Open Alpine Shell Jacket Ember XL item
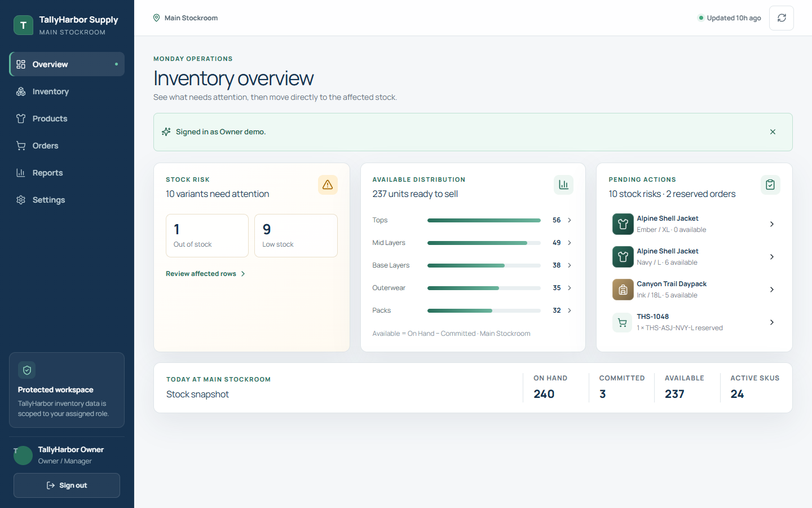 [x=694, y=224]
